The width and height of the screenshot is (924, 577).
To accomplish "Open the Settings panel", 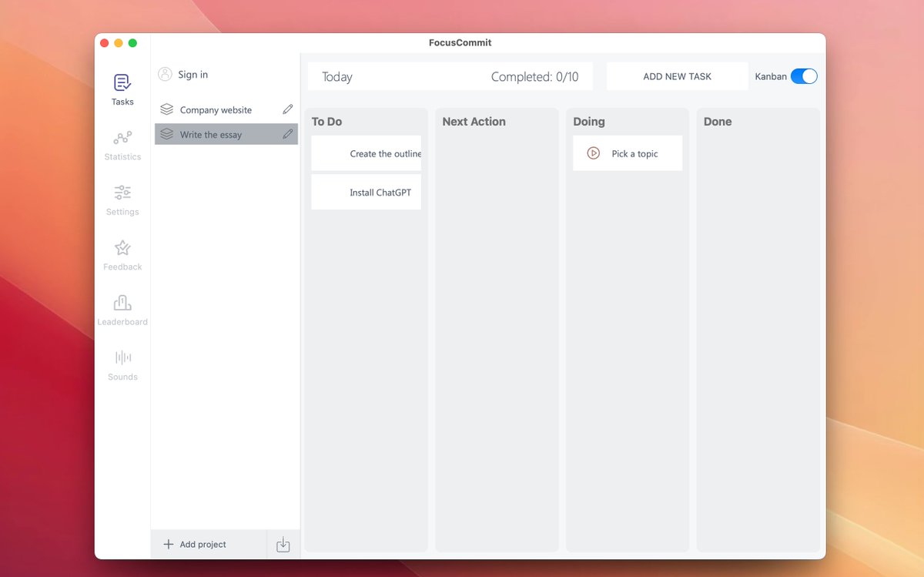I will point(122,200).
